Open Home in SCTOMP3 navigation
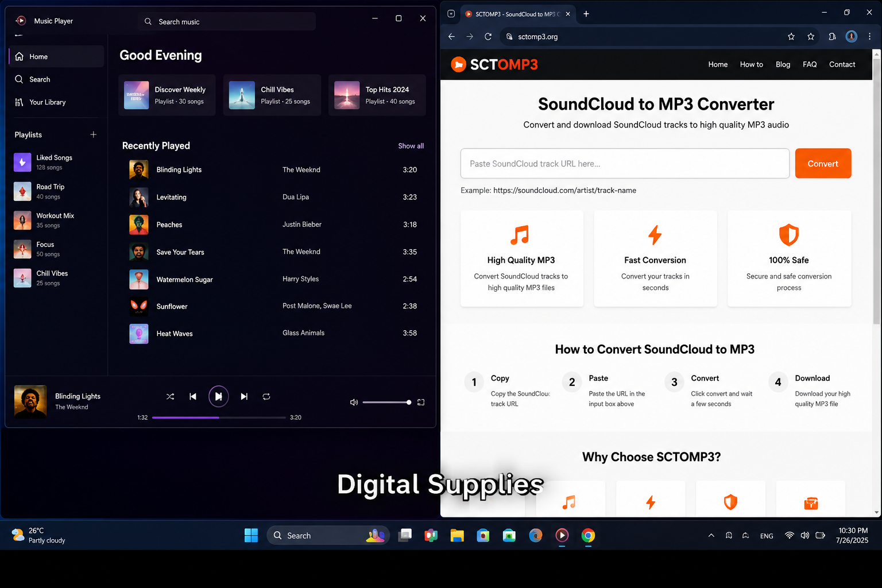Image resolution: width=882 pixels, height=588 pixels. point(718,64)
